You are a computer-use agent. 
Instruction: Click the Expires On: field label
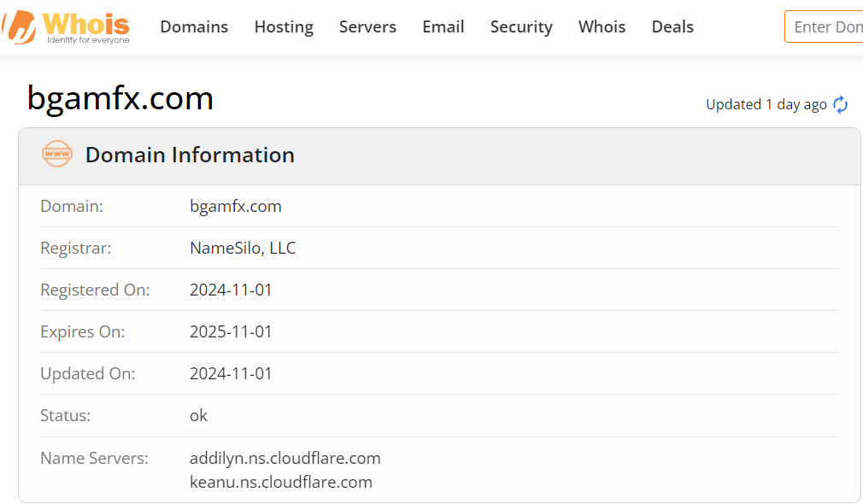click(x=83, y=331)
